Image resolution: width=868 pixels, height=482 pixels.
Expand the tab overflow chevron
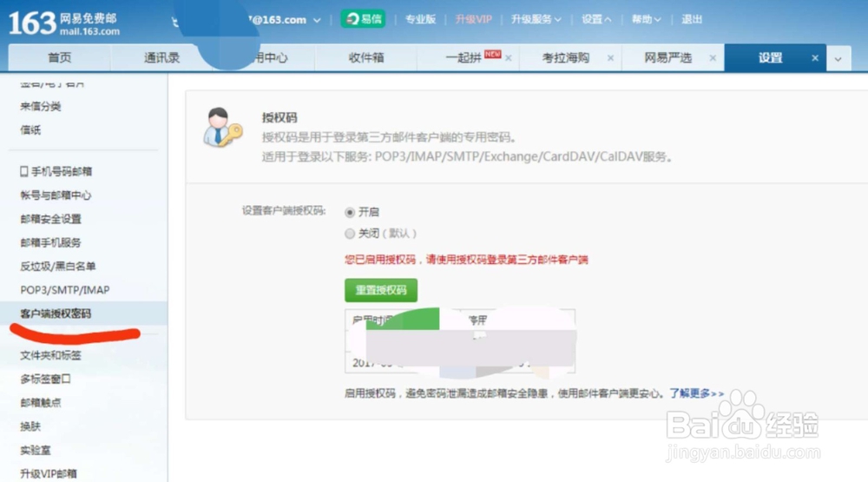pos(838,59)
